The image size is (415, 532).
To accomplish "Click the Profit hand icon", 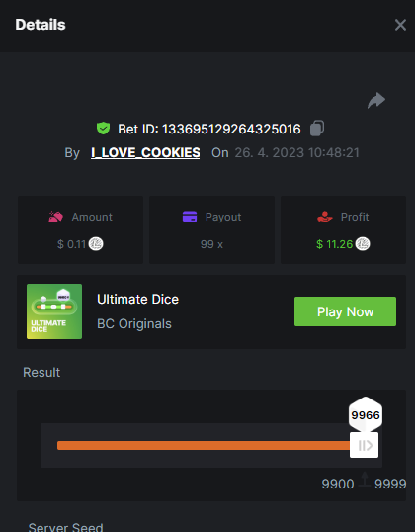I will pyautogui.click(x=325, y=217).
